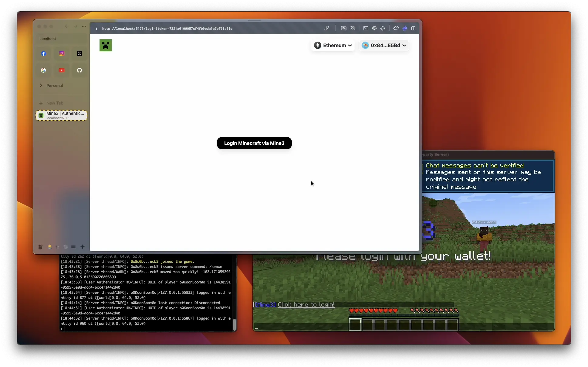Click the 'localhost' label in browser sidebar
Viewport: 588px width, 367px height.
coord(48,39)
